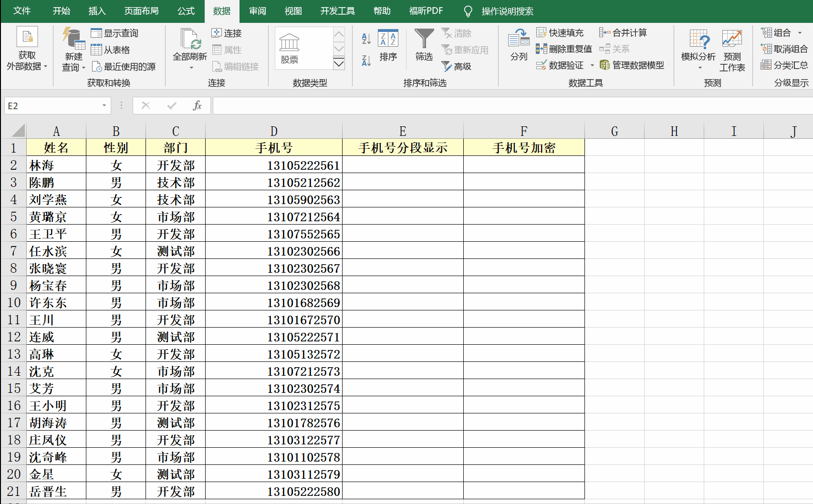Click the Select All corner triangle
The height and width of the screenshot is (504, 813).
(18, 130)
